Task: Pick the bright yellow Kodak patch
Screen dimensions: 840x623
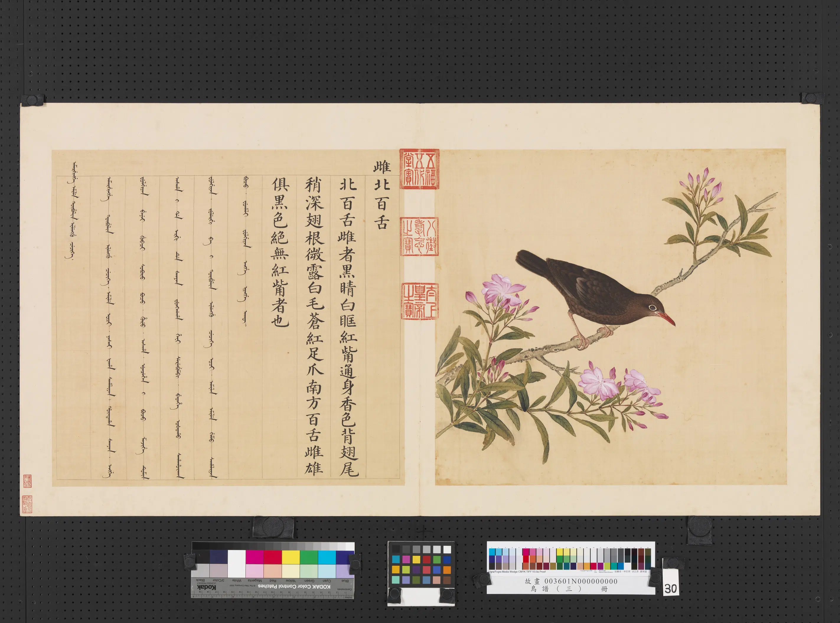Action: point(291,557)
